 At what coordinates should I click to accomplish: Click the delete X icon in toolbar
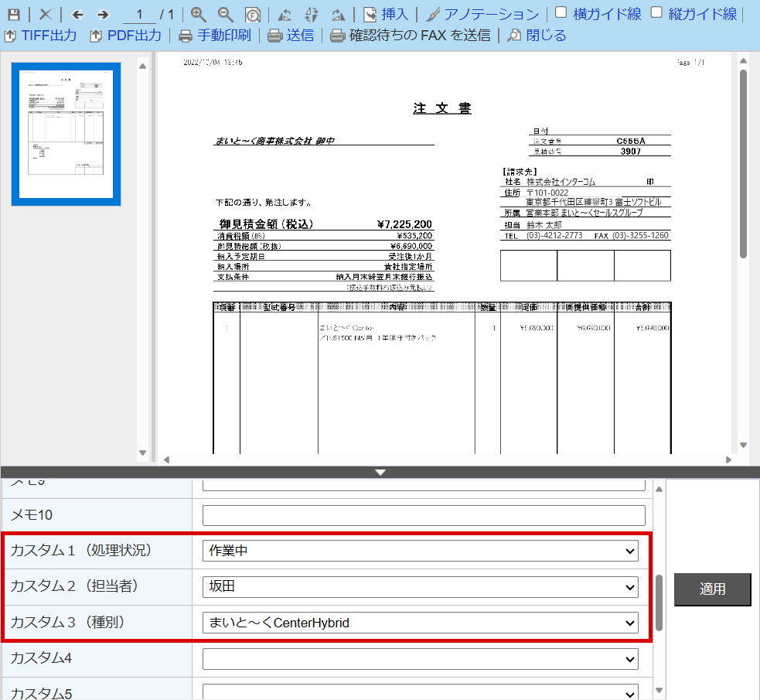coord(46,15)
